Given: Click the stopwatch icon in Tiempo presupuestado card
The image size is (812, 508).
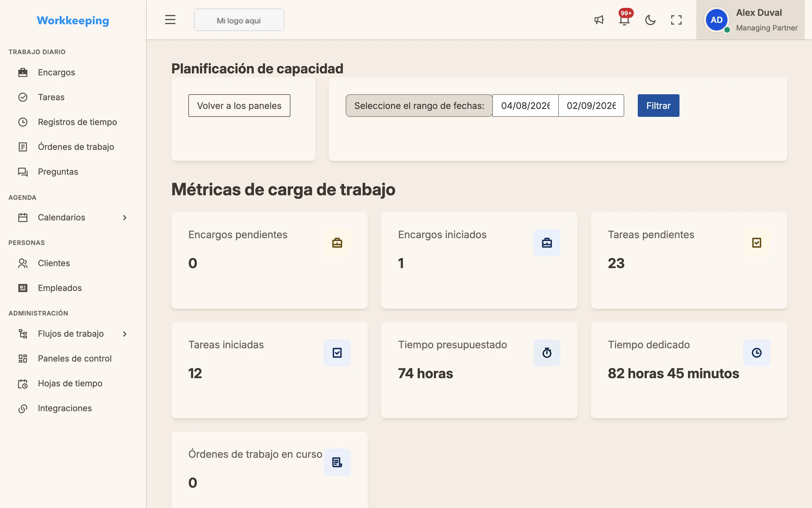Looking at the screenshot, I should coord(547,353).
